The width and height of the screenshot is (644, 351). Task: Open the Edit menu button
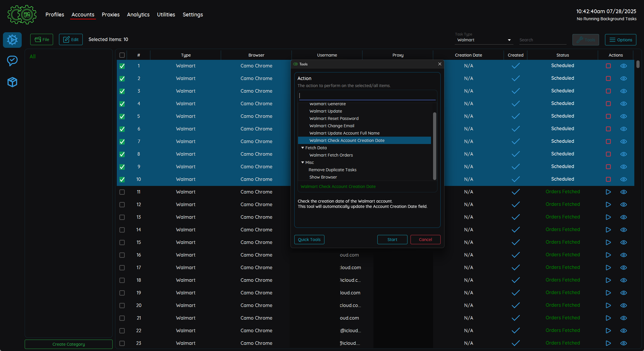pyautogui.click(x=71, y=40)
